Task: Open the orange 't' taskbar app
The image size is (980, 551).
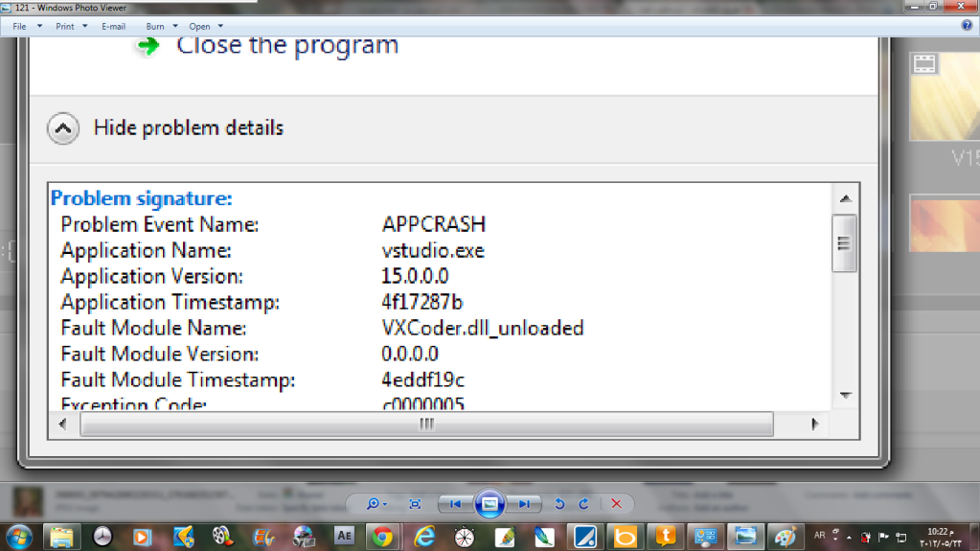Action: 665,538
